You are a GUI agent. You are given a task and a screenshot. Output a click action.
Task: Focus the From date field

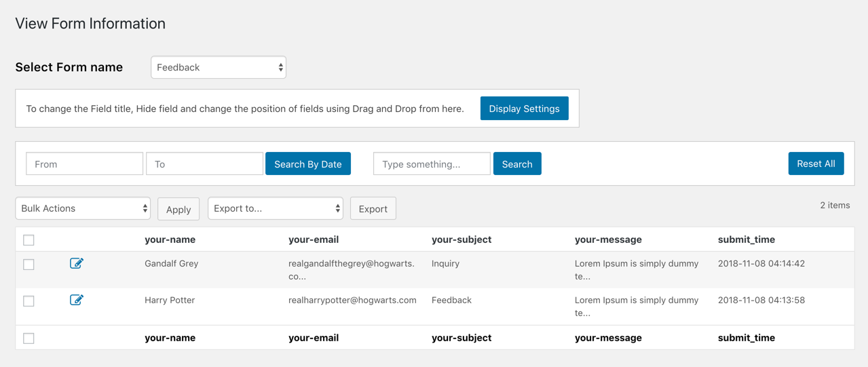(84, 164)
